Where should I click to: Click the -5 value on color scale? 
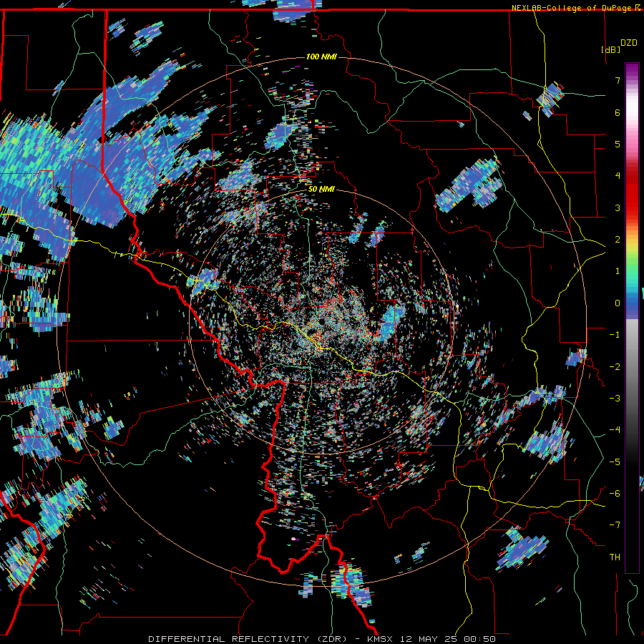[x=615, y=462]
